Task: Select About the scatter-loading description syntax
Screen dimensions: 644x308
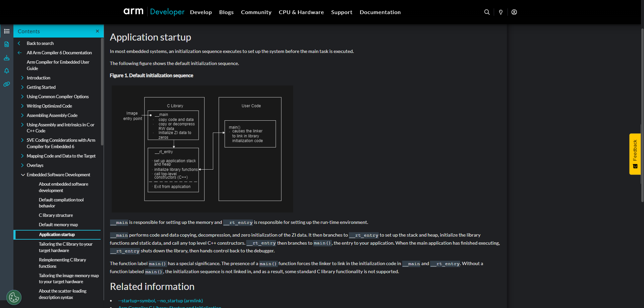Action: click(63, 294)
